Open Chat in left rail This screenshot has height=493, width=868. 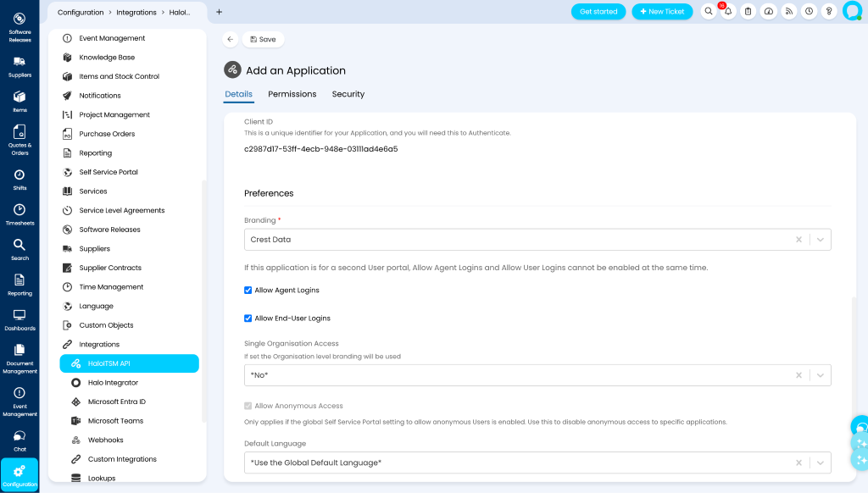tap(19, 441)
